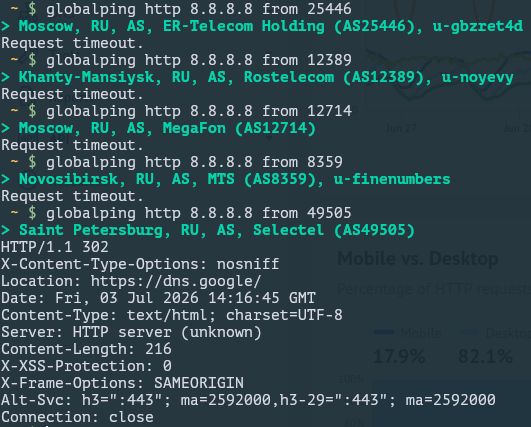Click the command ending with 'from 12714'

tap(198, 111)
